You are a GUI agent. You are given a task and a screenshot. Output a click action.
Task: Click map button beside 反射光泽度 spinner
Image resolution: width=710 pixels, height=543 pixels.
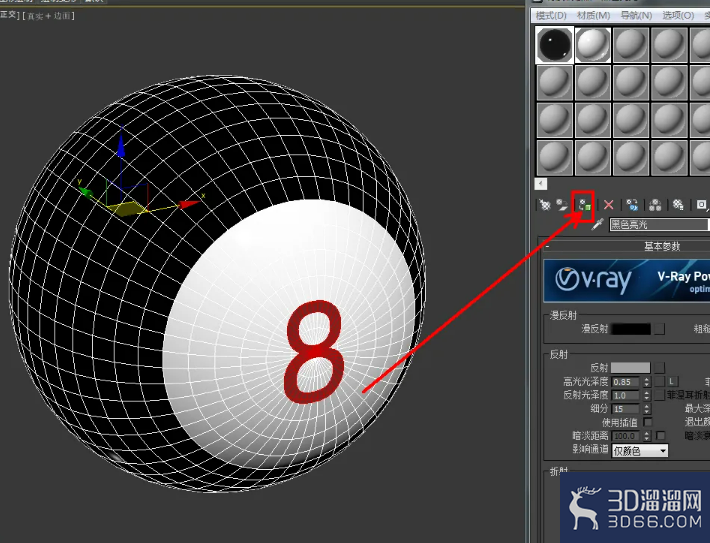click(660, 395)
